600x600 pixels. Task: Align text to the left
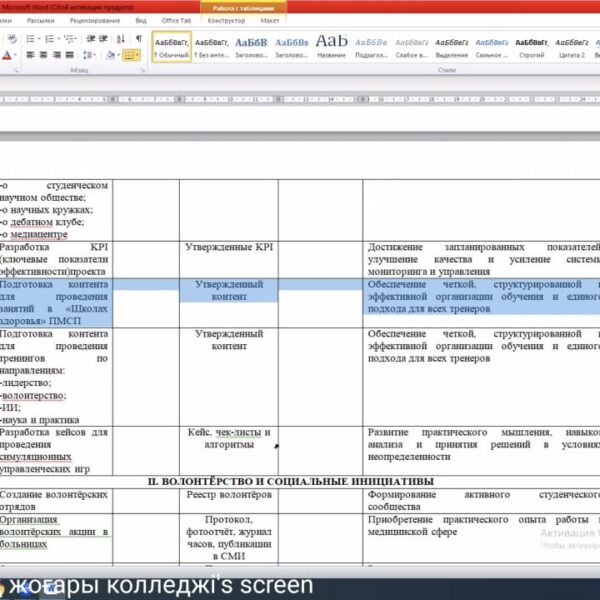coord(30,55)
